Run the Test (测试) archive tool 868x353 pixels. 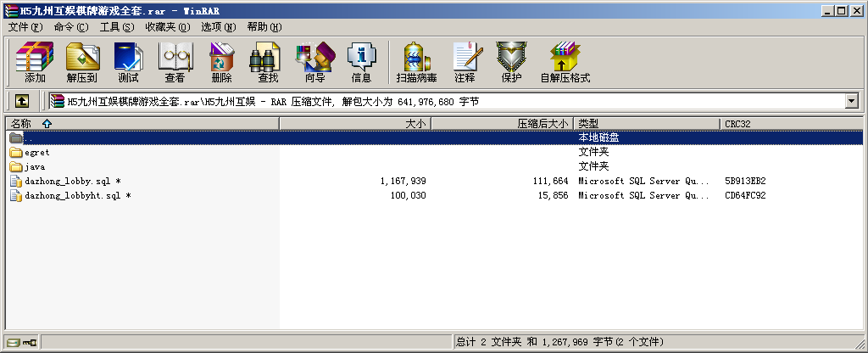tap(128, 63)
